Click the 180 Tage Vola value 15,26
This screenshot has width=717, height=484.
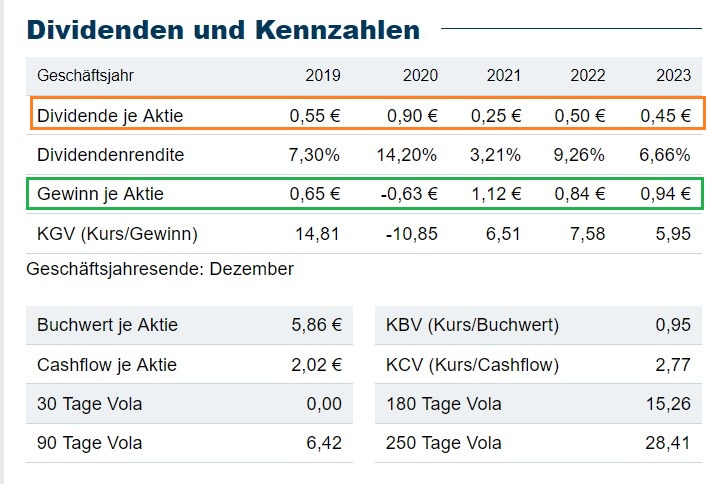tap(668, 404)
